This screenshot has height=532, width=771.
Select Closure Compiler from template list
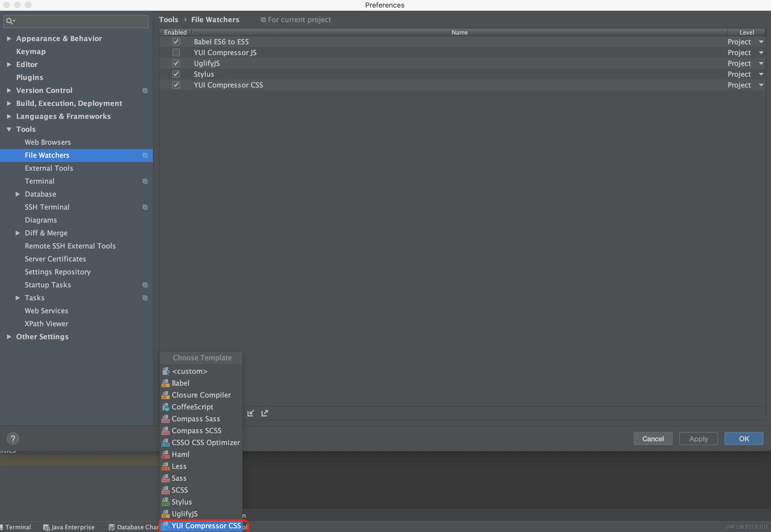coord(201,395)
